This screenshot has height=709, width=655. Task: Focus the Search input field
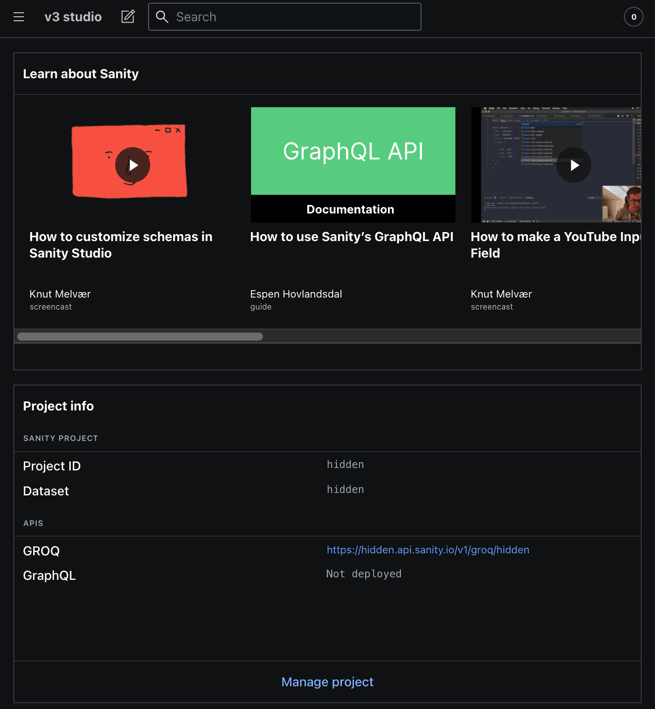(285, 17)
